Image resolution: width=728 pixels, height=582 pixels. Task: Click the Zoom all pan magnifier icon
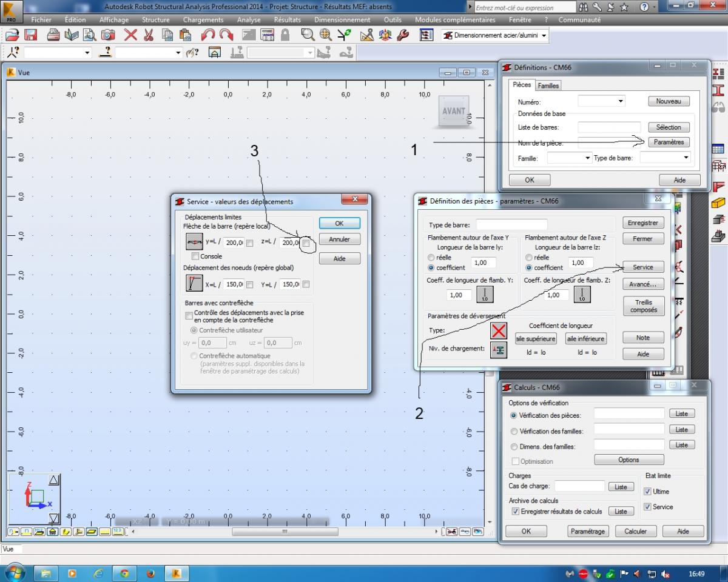[x=325, y=35]
